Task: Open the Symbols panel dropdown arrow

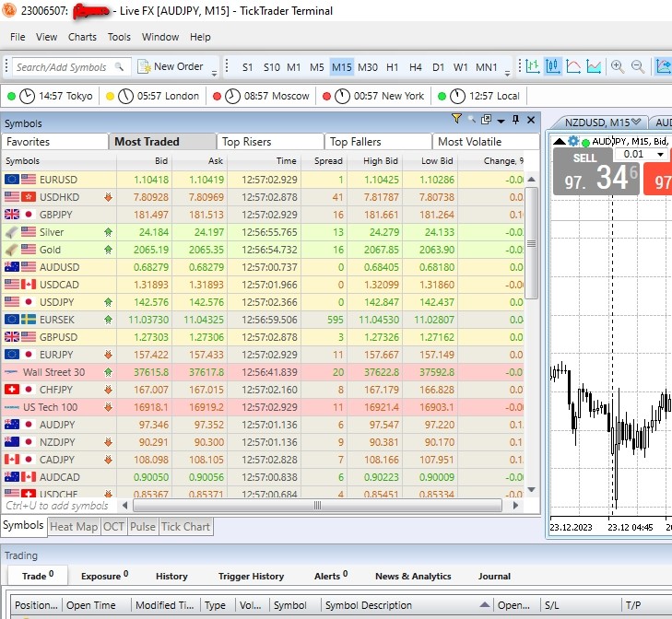Action: (501, 121)
